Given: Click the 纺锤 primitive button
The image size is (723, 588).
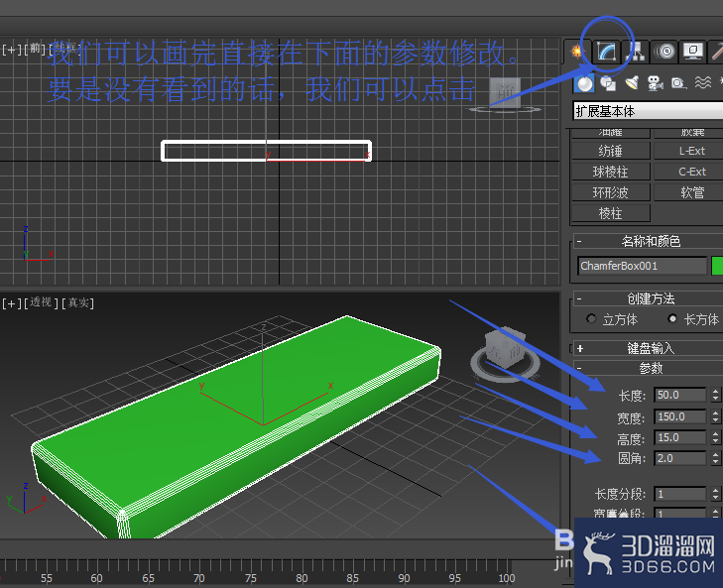Looking at the screenshot, I should click(611, 151).
